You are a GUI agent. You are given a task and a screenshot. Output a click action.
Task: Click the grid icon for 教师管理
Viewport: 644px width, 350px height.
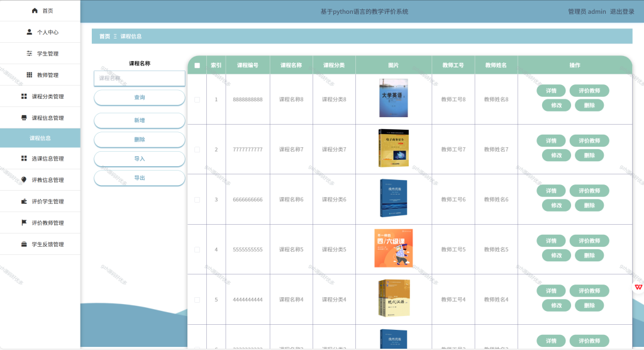(x=29, y=75)
